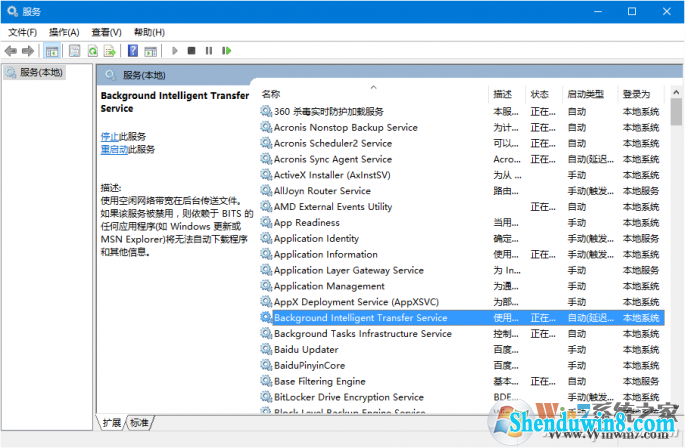Click the Export List toolbar icon
The width and height of the screenshot is (685, 448).
tap(110, 51)
